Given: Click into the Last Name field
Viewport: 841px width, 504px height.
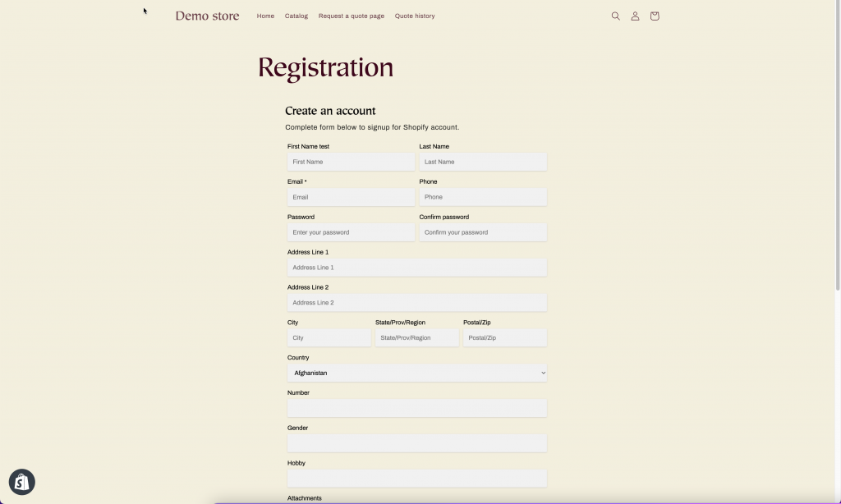Looking at the screenshot, I should point(483,163).
